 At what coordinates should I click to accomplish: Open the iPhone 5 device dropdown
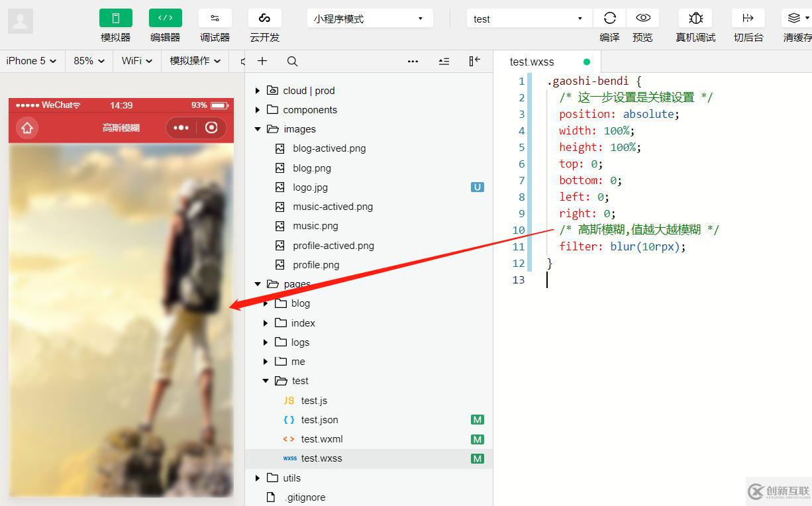pos(31,61)
